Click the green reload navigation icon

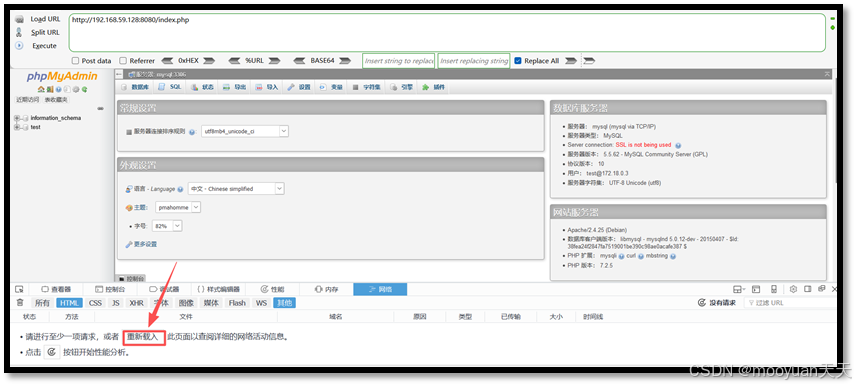click(x=85, y=89)
